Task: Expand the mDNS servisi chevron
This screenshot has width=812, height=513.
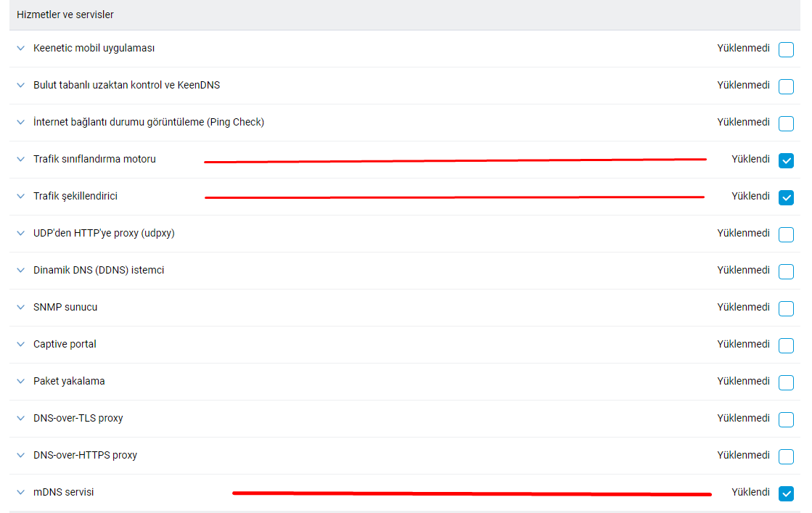Action: (x=21, y=492)
